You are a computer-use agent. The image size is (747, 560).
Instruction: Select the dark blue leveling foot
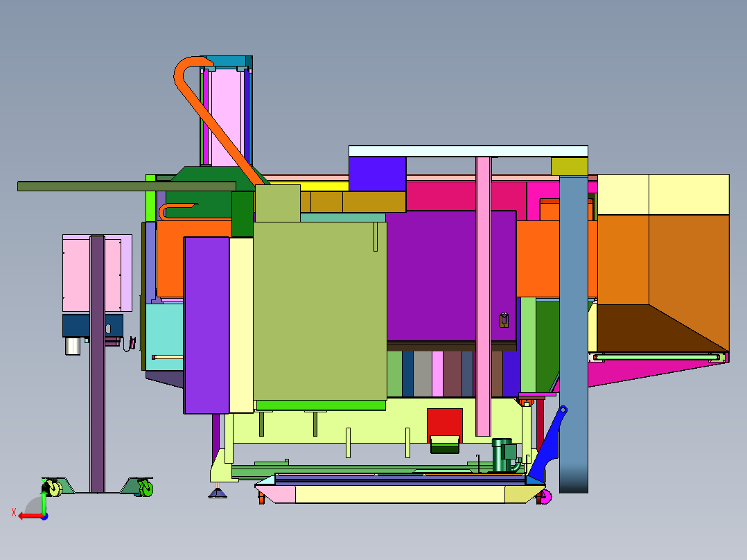click(218, 492)
